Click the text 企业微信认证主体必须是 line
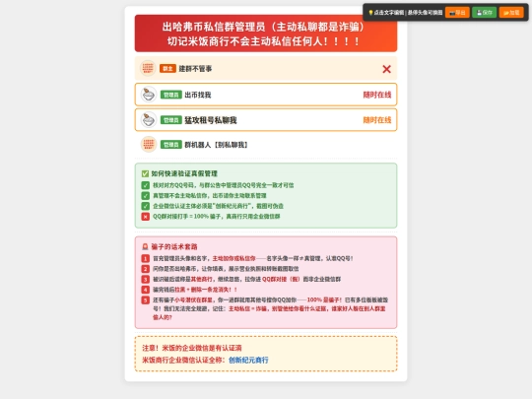Viewport: 532px width, 399px height. point(218,206)
